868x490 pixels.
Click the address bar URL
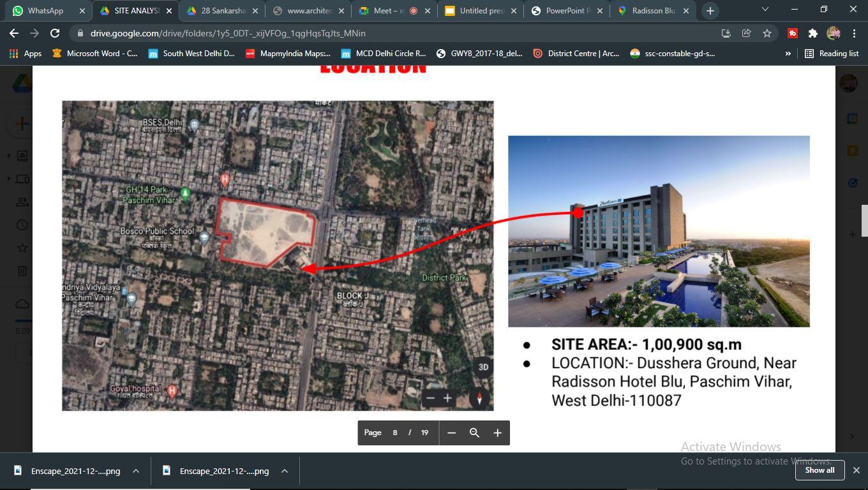pos(228,33)
